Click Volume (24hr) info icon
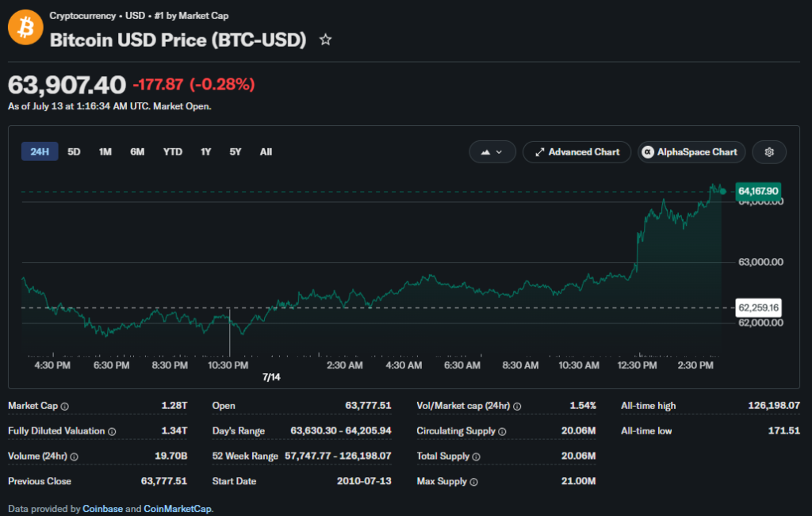The width and height of the screenshot is (812, 516). (74, 457)
